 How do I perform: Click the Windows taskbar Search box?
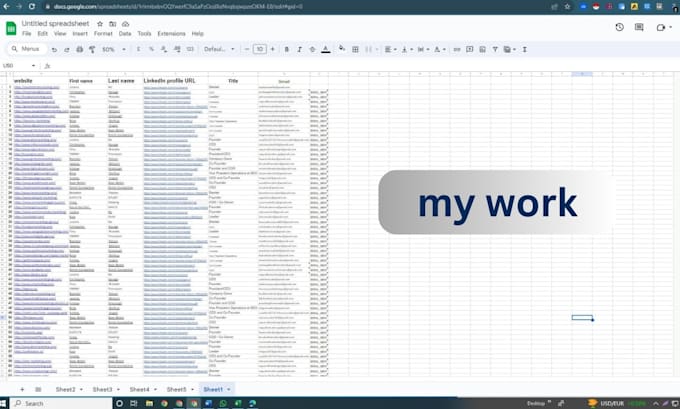61,403
